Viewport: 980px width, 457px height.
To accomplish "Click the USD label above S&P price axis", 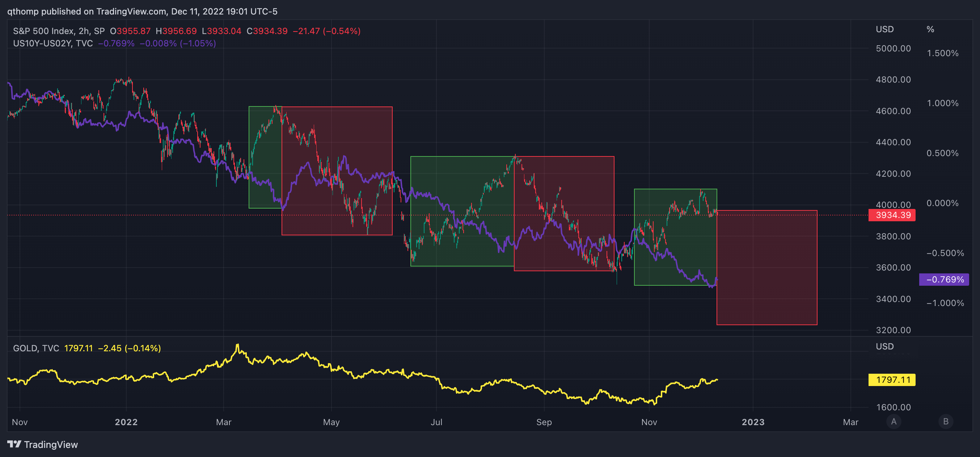I will pos(884,29).
